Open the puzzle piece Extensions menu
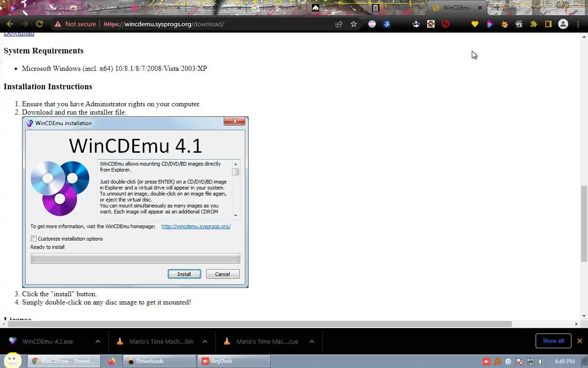Viewport: 588px width, 368px height. coord(534,24)
